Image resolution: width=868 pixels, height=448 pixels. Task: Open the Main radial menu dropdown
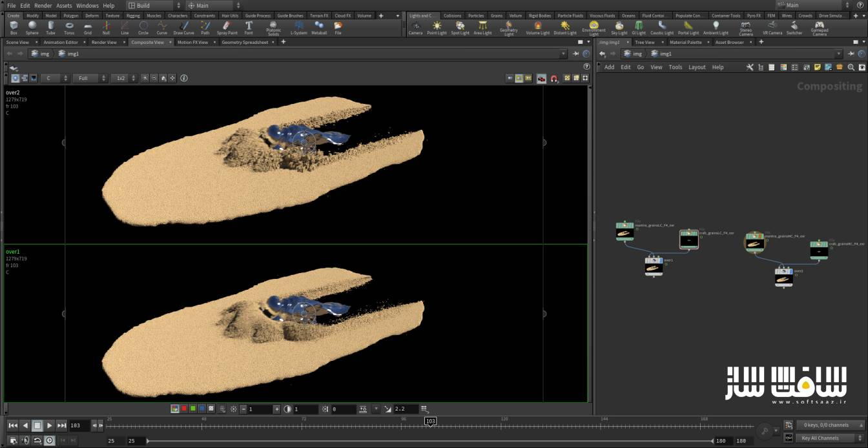point(214,5)
